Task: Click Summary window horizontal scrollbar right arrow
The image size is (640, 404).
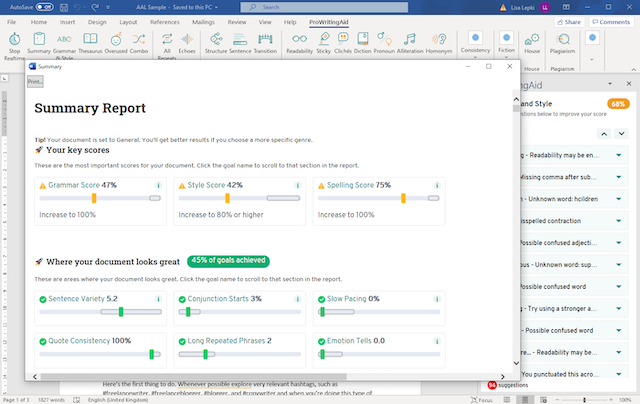Action: (502, 377)
